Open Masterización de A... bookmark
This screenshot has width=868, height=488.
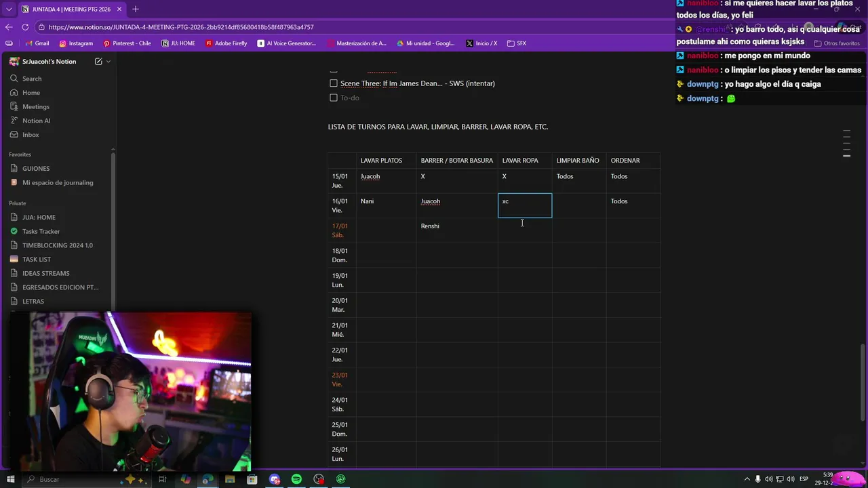point(356,43)
